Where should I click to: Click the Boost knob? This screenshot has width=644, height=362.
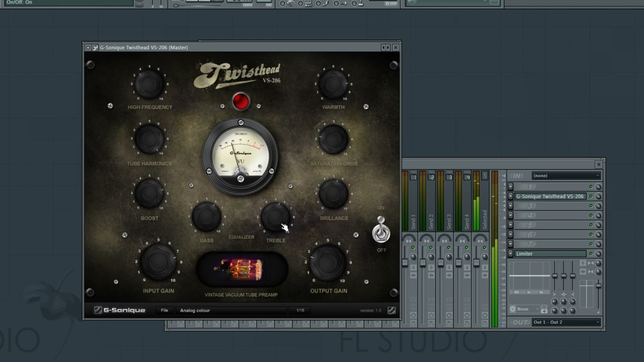coord(149,194)
